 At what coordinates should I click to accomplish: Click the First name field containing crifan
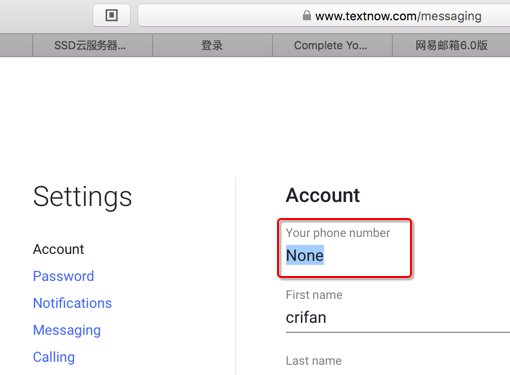click(398, 318)
